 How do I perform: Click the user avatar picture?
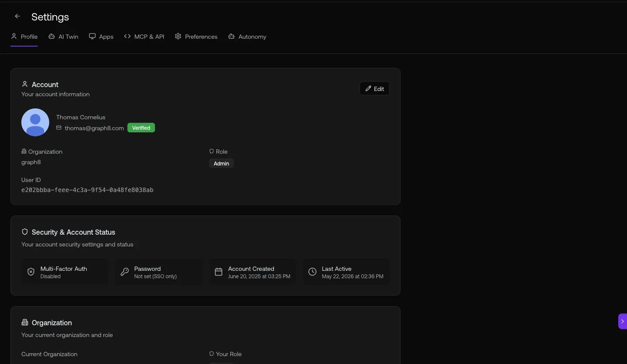tap(35, 122)
